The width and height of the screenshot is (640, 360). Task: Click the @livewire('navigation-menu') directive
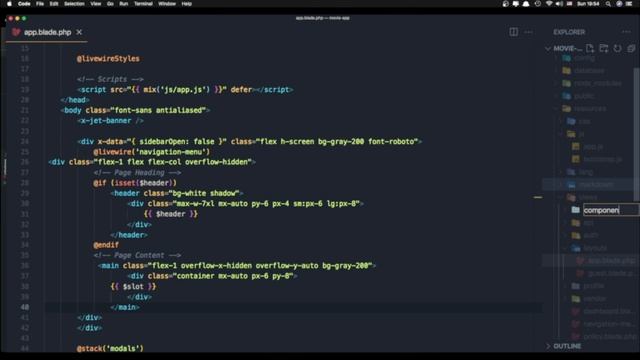[x=151, y=152]
